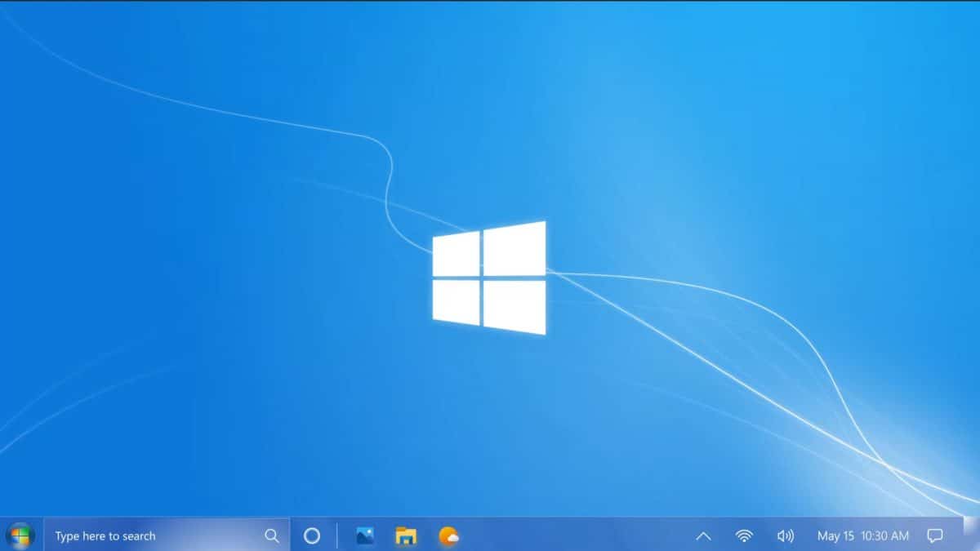The image size is (980, 551).
Task: Launch Cortana from the taskbar
Action: pyautogui.click(x=312, y=536)
